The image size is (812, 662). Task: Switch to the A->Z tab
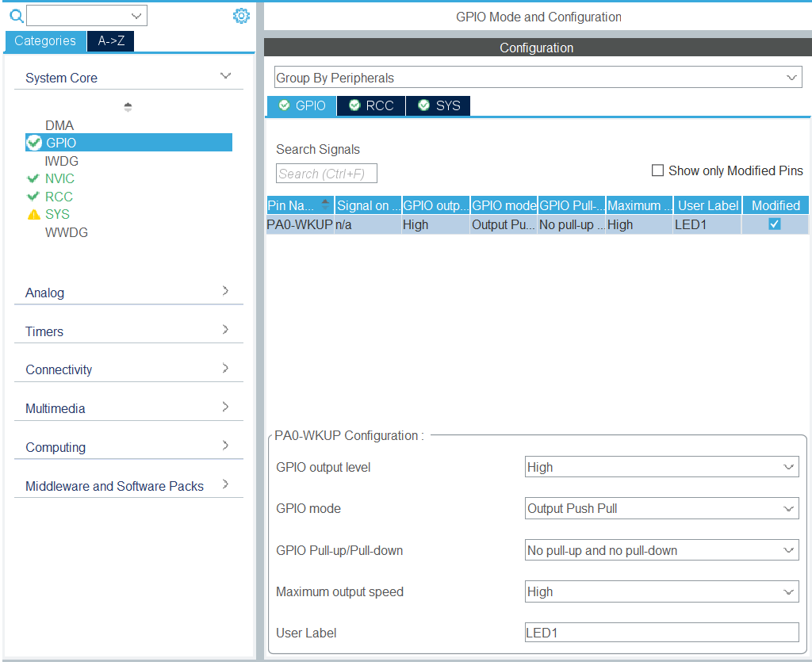coord(111,41)
